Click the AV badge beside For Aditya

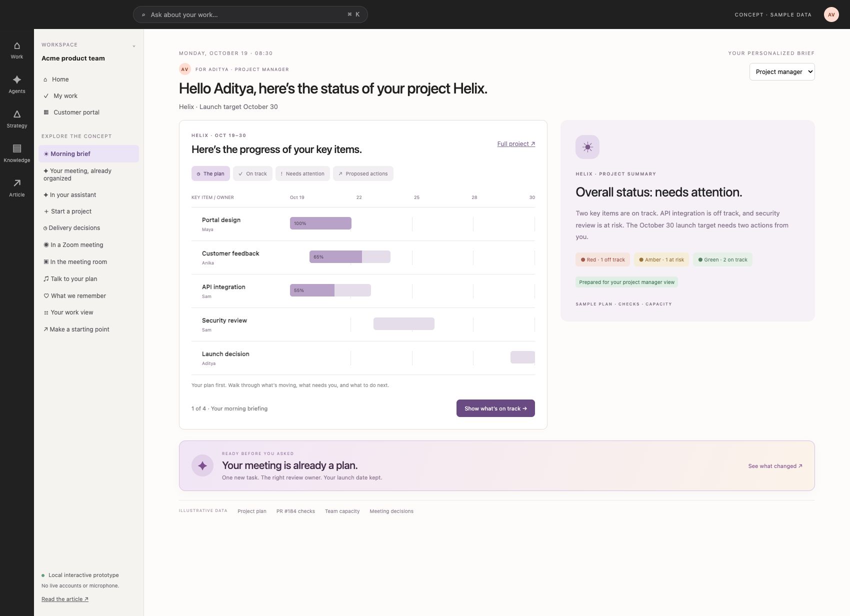point(185,69)
